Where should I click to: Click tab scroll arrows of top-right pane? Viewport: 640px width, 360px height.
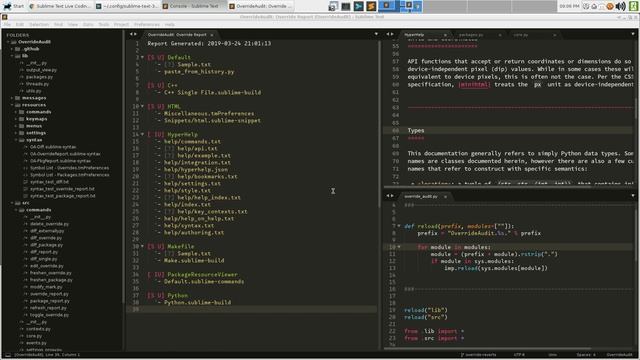pos(390,34)
